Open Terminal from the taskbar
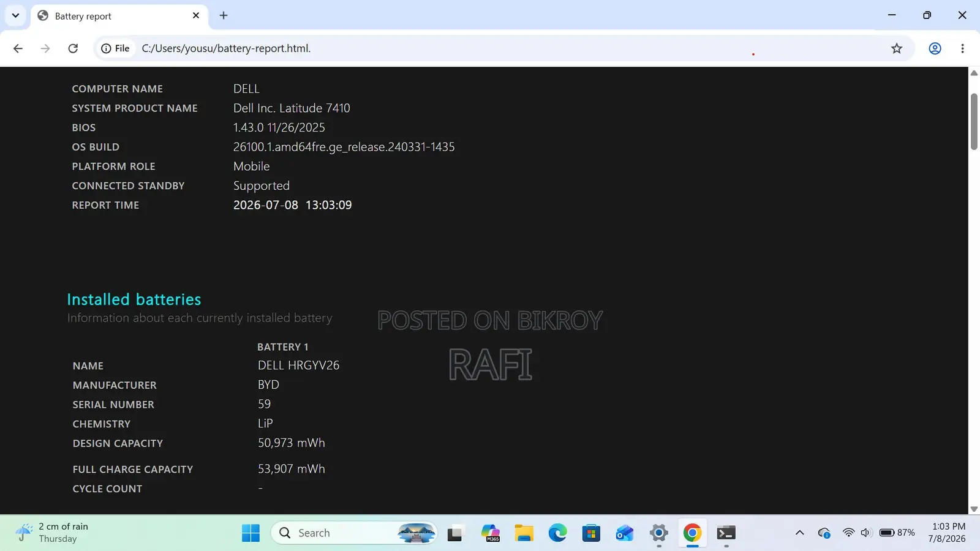The width and height of the screenshot is (980, 551). click(x=726, y=533)
